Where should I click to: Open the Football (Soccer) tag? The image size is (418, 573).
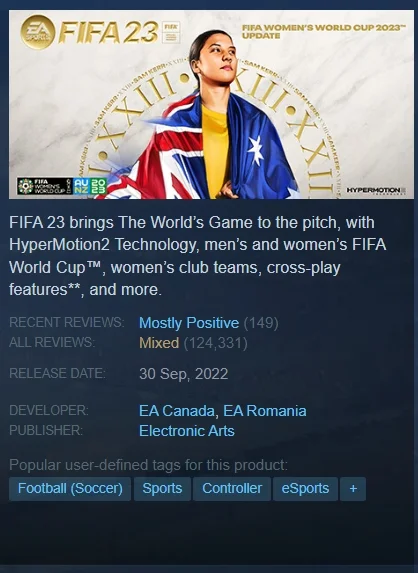[x=70, y=489]
